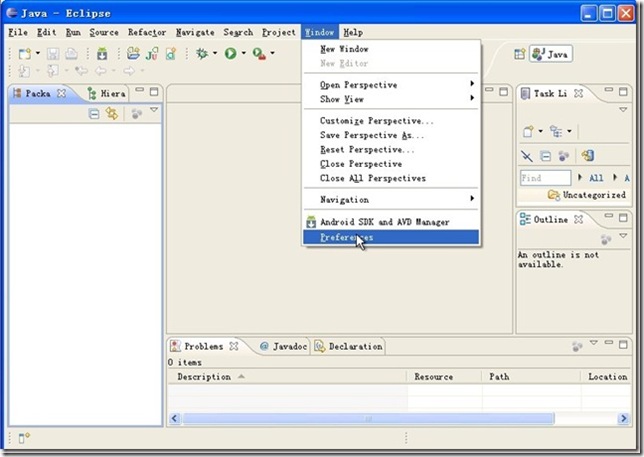Close the Task List tab
The width and height of the screenshot is (644, 457).
(x=578, y=94)
